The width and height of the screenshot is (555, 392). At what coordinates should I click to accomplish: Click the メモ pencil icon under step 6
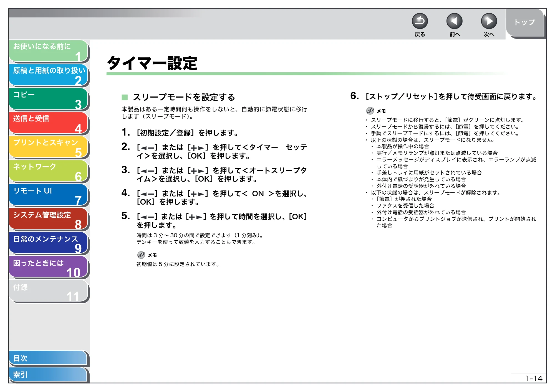(370, 111)
